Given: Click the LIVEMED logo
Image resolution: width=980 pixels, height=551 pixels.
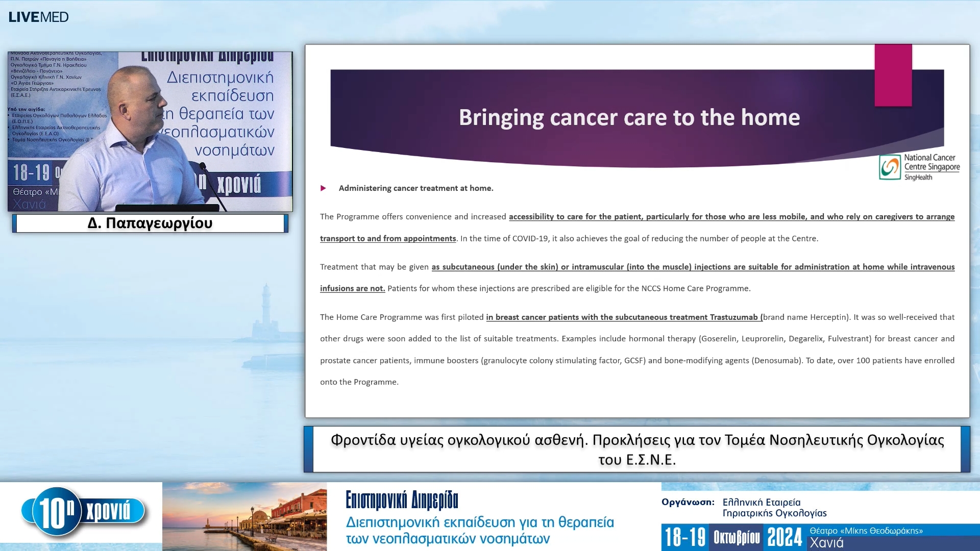Looking at the screenshot, I should [x=38, y=17].
